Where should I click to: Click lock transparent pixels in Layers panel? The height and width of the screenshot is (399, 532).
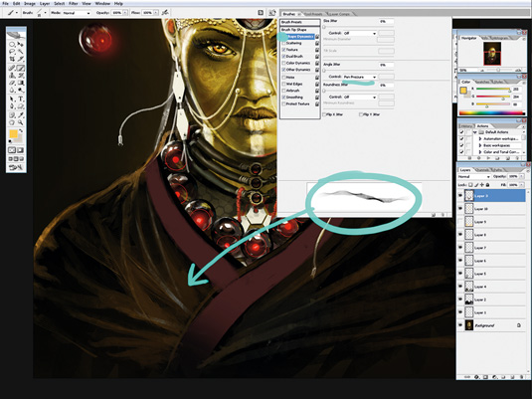(470, 185)
